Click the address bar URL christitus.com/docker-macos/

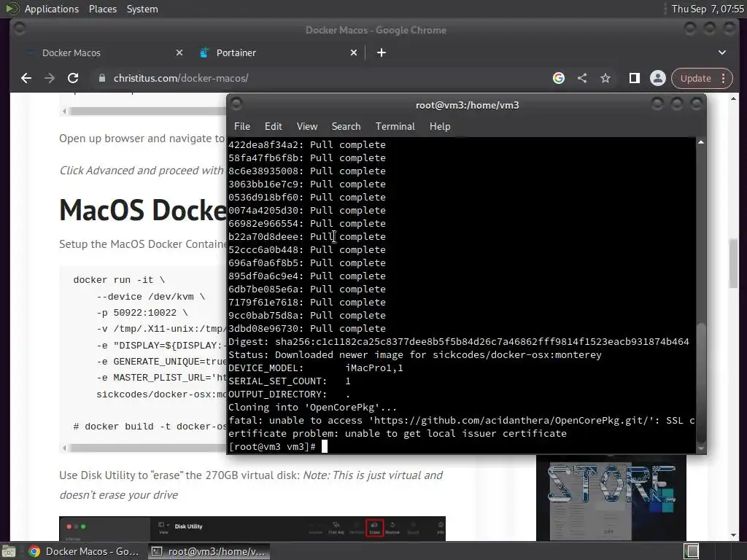(x=181, y=78)
